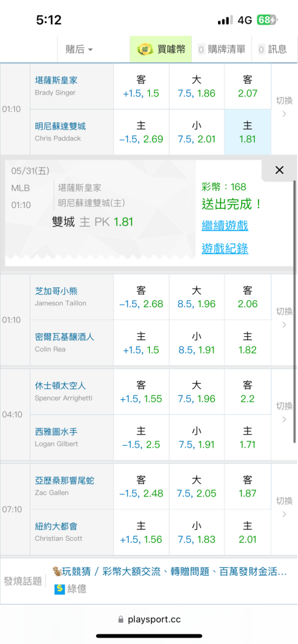Pick Diamondbacks away moneyline 1.87
The height and width of the screenshot is (644, 298).
click(x=248, y=487)
